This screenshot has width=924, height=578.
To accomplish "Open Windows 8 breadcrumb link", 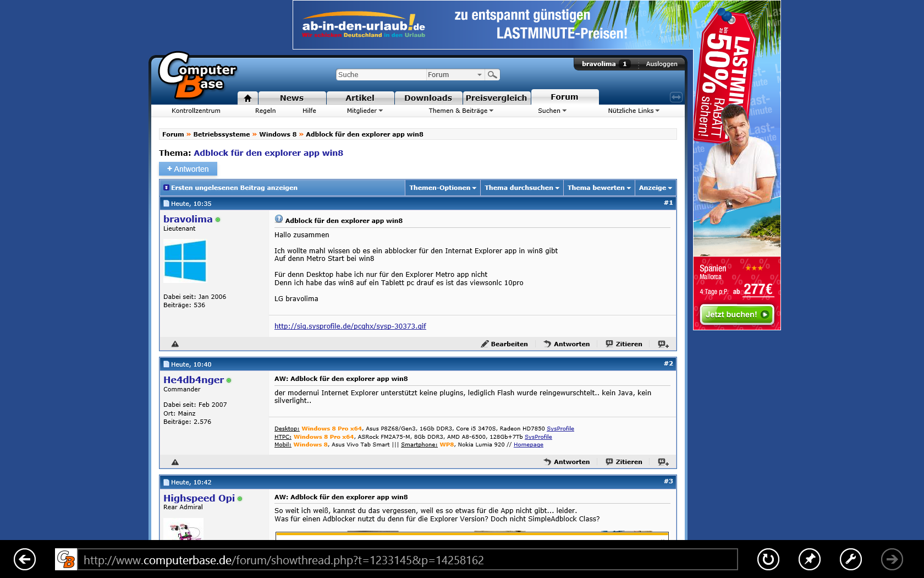I will pos(278,134).
